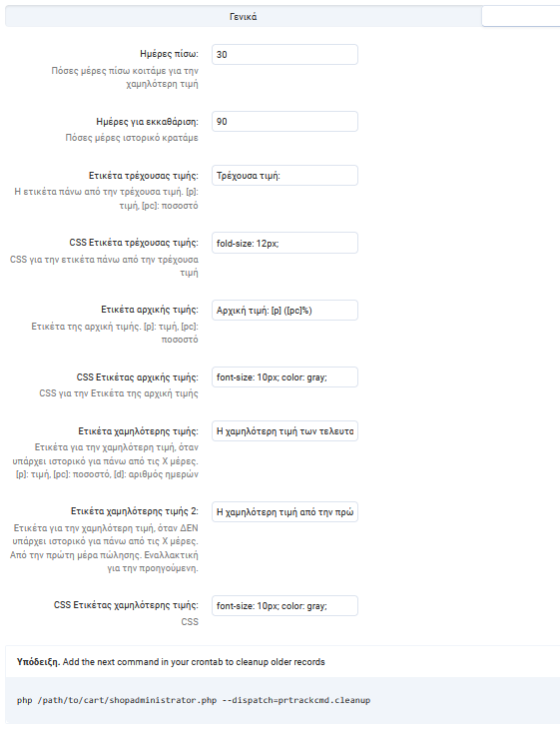Click the CSS Ετικέτας χαμηλότερης τιμής input

coord(284,606)
